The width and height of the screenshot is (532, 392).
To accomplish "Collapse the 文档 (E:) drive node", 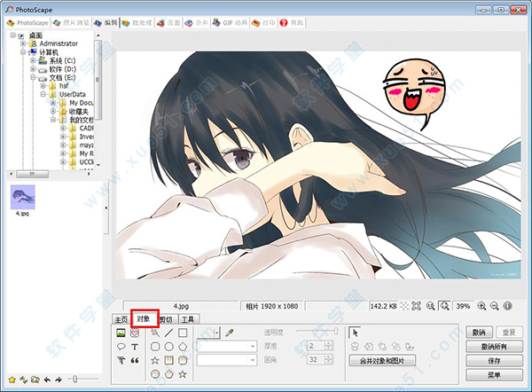I will pyautogui.click(x=33, y=77).
